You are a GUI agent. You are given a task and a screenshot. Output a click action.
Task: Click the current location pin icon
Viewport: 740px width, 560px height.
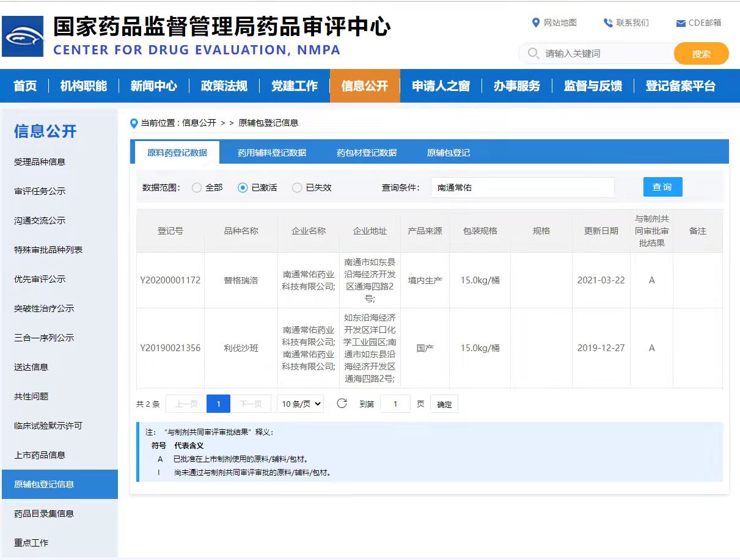(x=134, y=123)
